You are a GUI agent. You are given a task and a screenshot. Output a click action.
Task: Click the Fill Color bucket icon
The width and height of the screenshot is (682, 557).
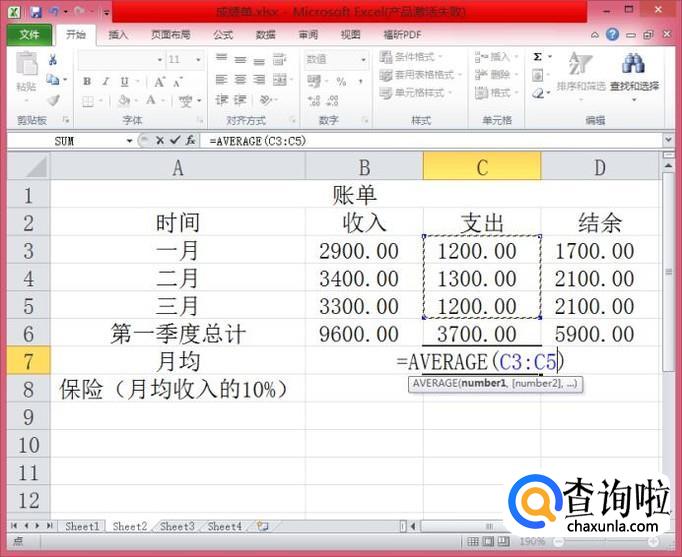pos(124,101)
